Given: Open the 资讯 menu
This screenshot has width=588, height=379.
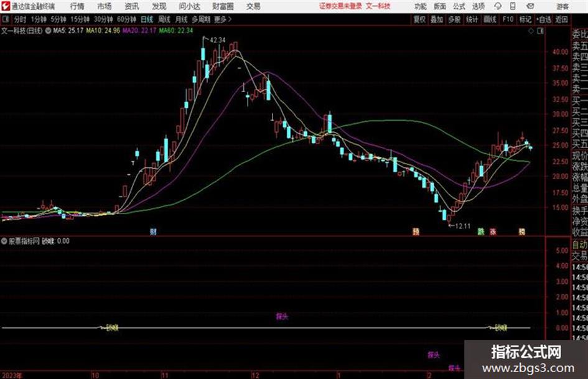Looking at the screenshot, I should pyautogui.click(x=132, y=6).
